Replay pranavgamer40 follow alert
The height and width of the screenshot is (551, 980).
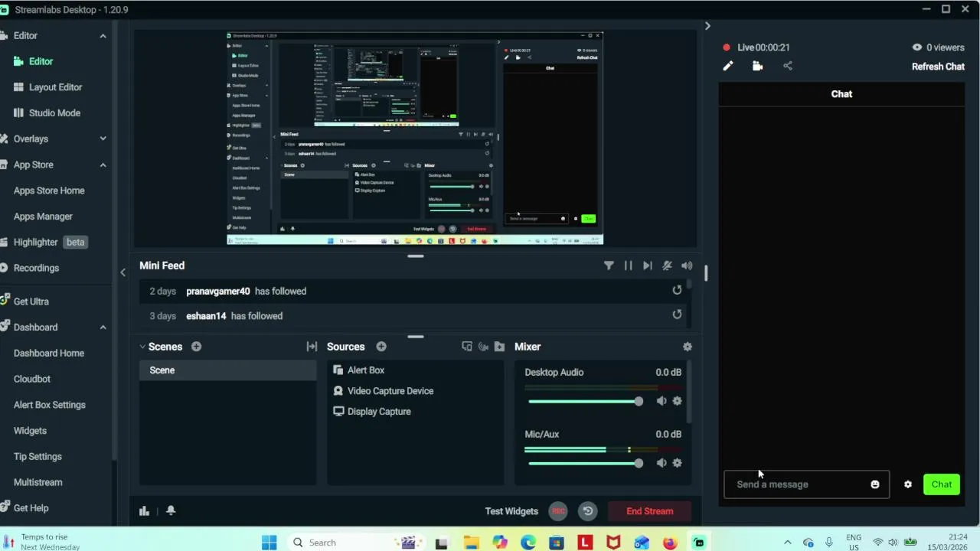677,290
